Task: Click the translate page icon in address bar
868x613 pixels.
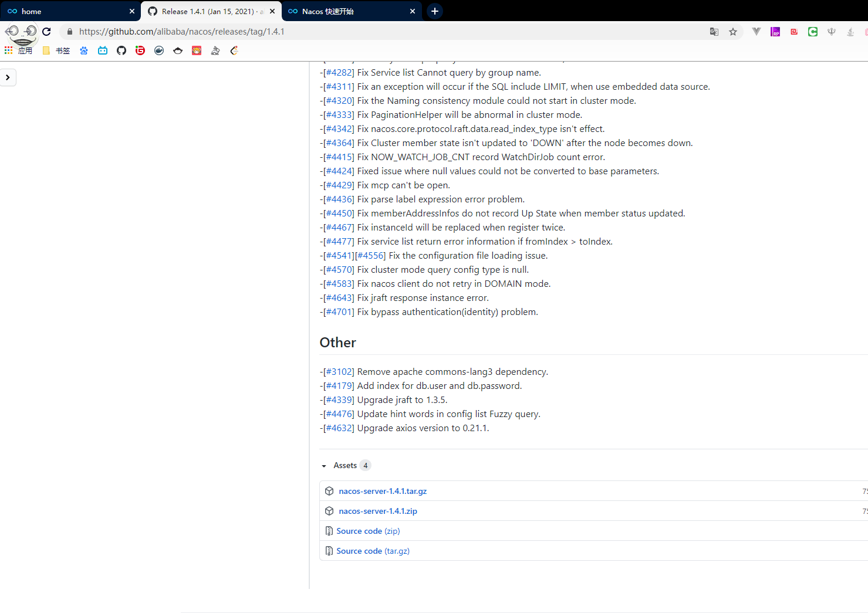Action: pyautogui.click(x=714, y=32)
